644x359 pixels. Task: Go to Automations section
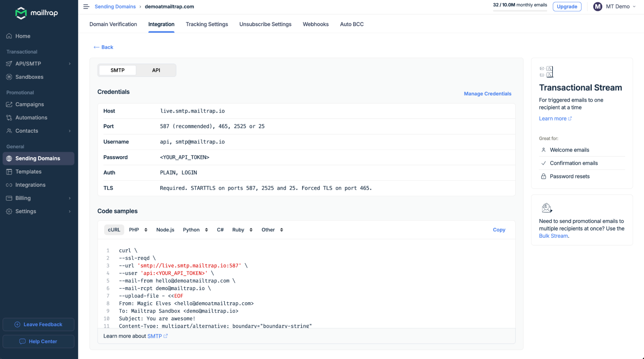31,117
